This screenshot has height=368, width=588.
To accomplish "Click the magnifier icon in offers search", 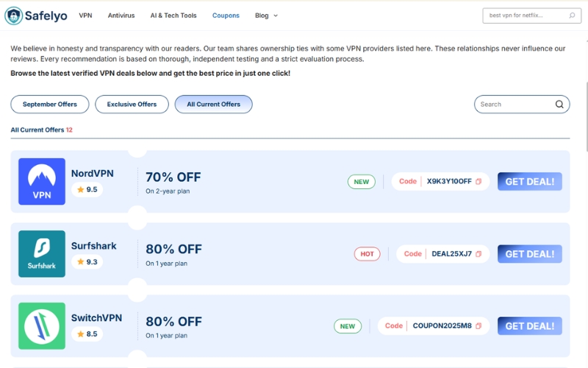I will (x=559, y=105).
